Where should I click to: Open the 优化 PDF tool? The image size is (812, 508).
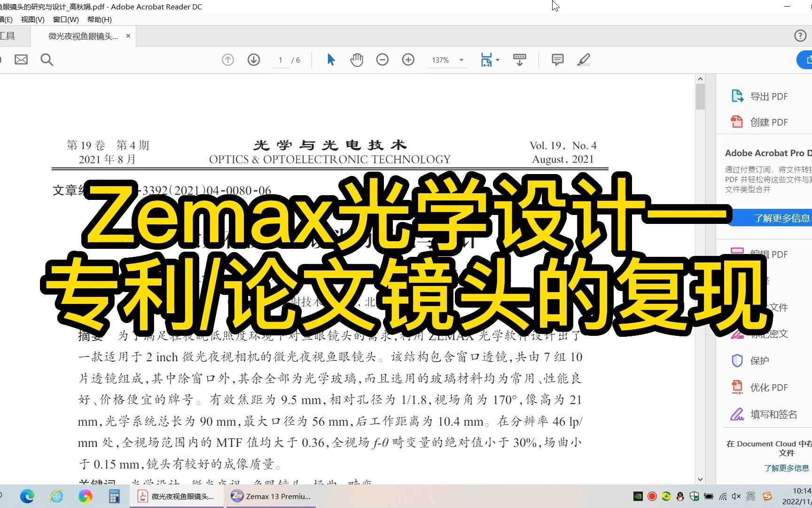coord(760,387)
